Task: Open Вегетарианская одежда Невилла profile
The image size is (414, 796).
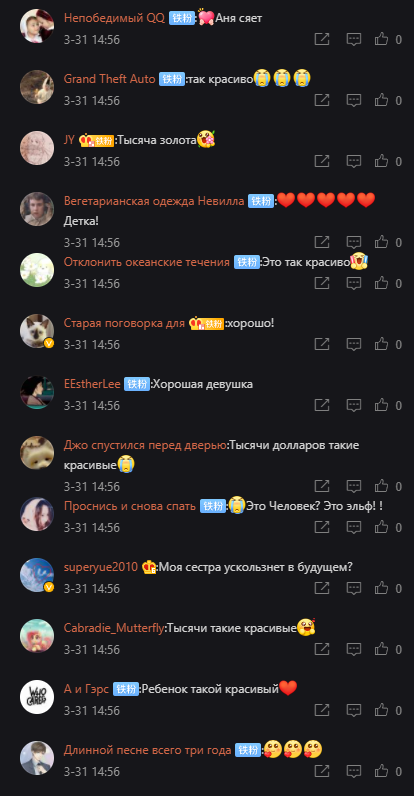Action: [x=154, y=201]
